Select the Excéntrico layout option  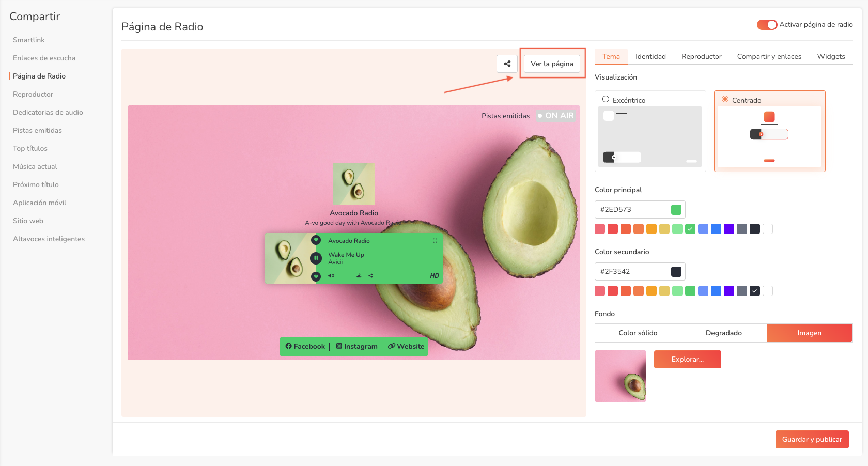click(650, 131)
